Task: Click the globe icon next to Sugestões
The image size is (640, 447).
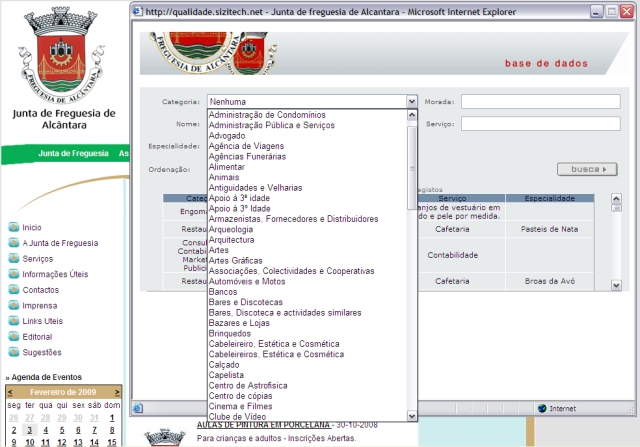Action: click(x=13, y=352)
